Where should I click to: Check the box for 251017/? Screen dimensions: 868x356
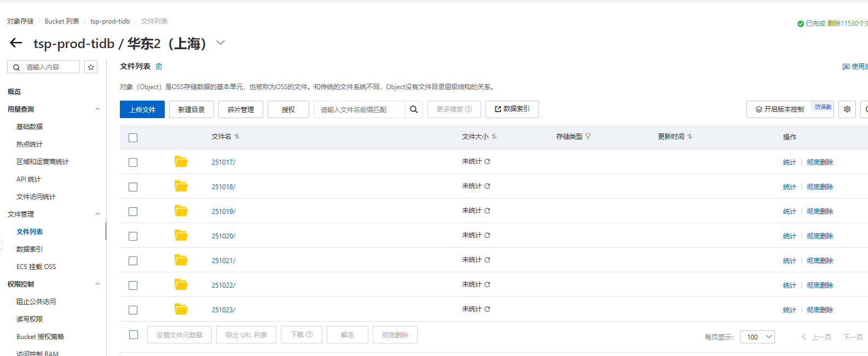(133, 162)
